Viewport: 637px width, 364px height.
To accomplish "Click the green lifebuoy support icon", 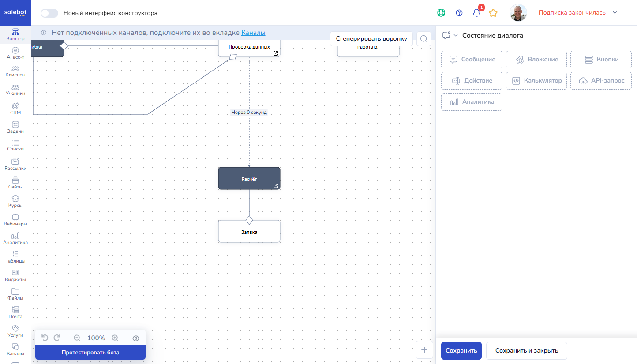I will pos(441,13).
